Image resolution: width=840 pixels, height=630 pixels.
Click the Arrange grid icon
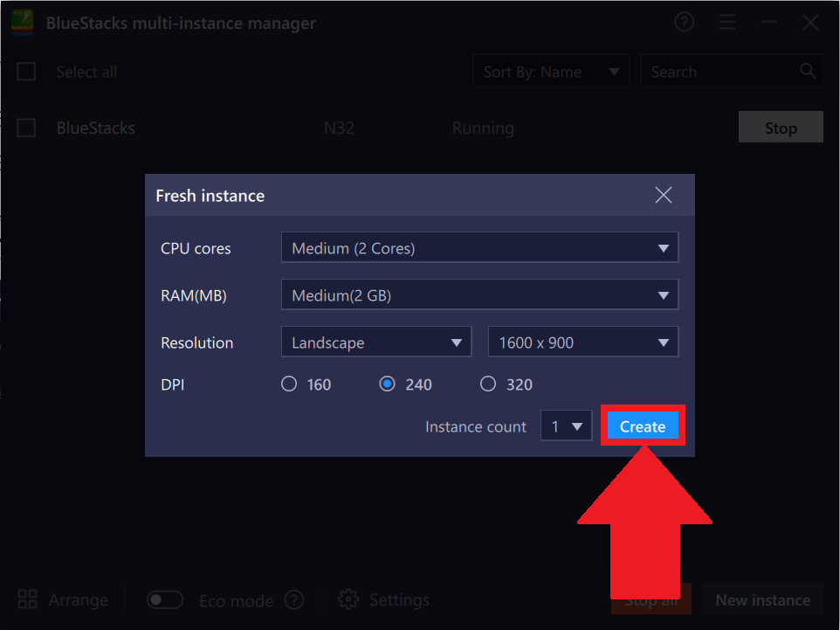point(27,599)
